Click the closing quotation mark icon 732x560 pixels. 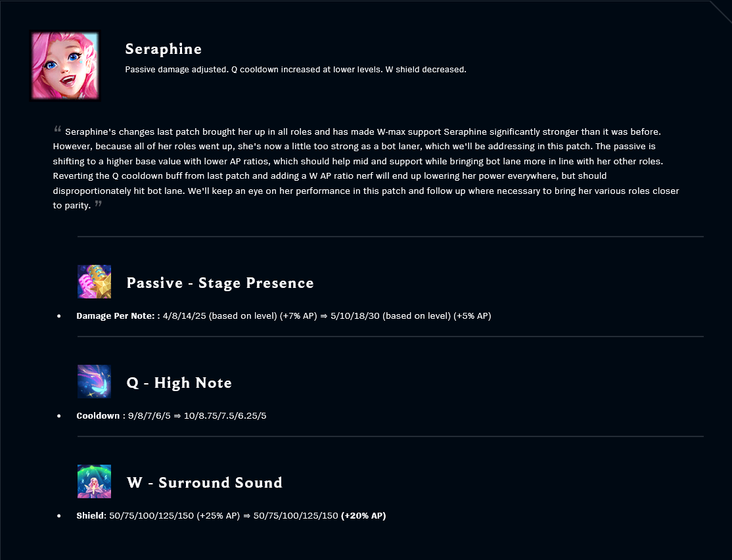(98, 204)
